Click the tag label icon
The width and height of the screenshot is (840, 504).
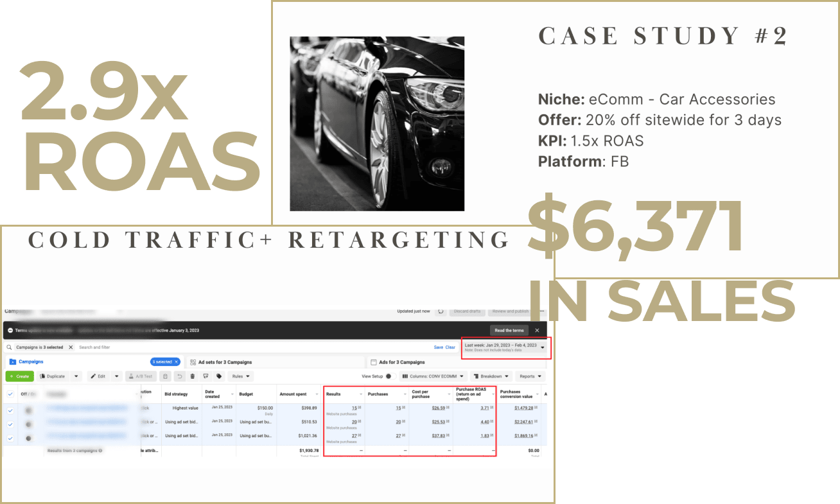click(x=219, y=376)
